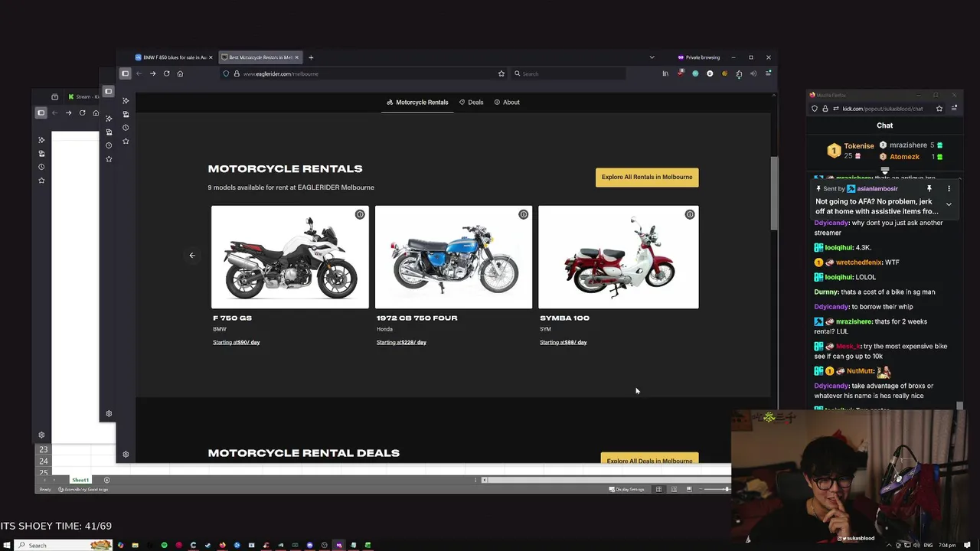Toggle Firefox sidebar in front window

(125, 73)
